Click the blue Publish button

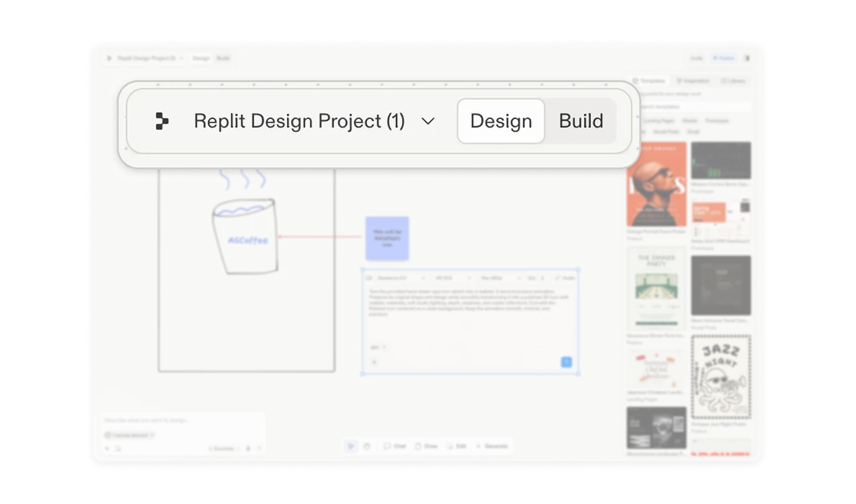point(724,58)
